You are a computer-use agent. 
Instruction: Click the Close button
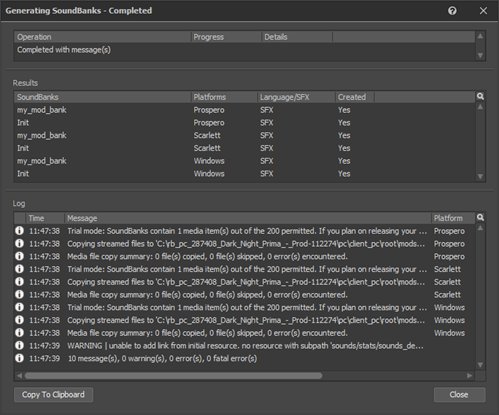[x=459, y=395]
